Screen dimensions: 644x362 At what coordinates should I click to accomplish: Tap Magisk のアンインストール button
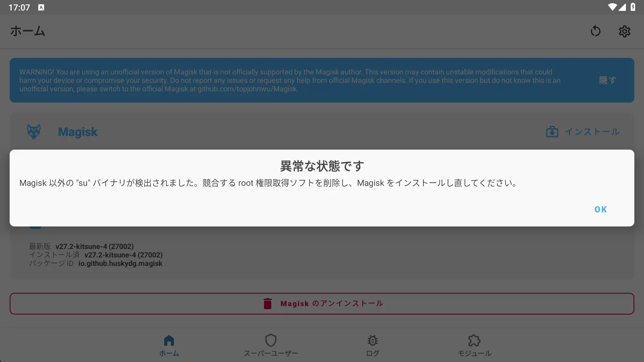(x=322, y=304)
